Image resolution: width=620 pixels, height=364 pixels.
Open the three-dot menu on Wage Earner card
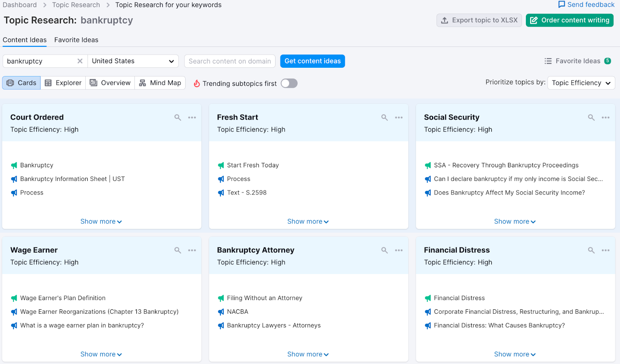click(192, 250)
